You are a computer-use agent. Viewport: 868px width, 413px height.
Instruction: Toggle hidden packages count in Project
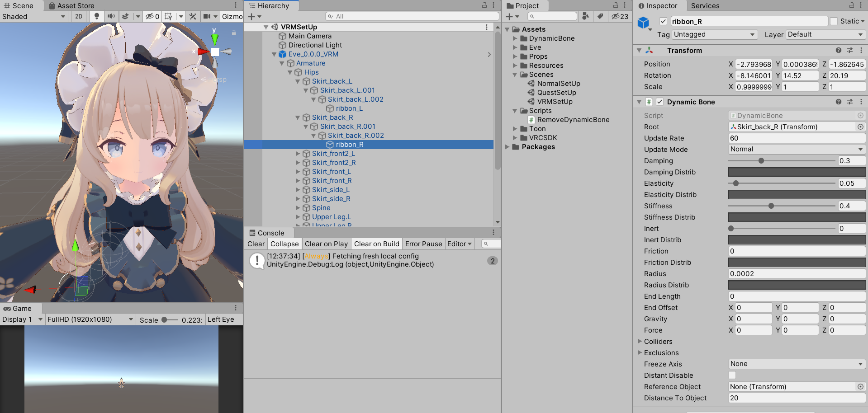(620, 16)
